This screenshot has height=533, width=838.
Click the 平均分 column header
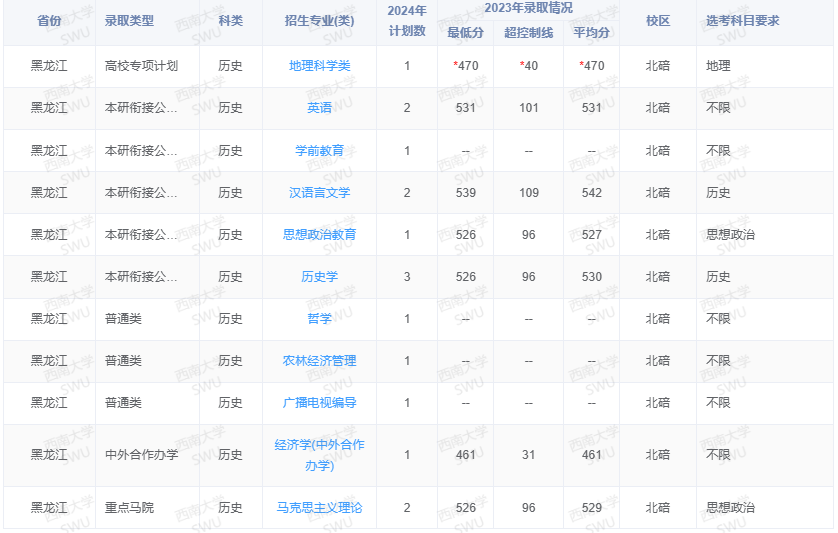591,33
